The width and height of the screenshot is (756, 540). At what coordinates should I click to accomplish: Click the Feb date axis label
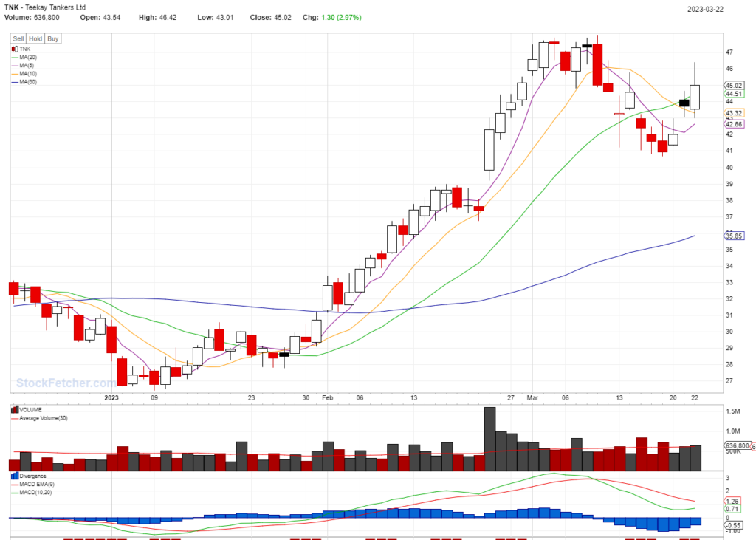[x=327, y=398]
